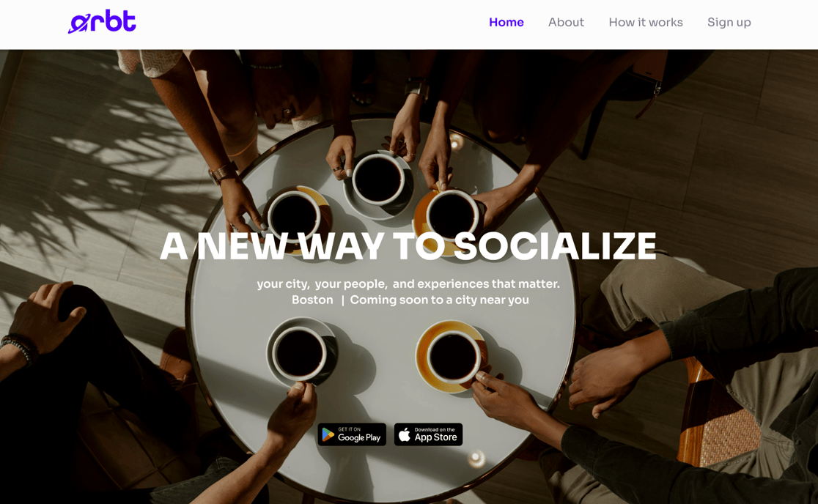Click the empty header area beside the logo

coord(313,23)
